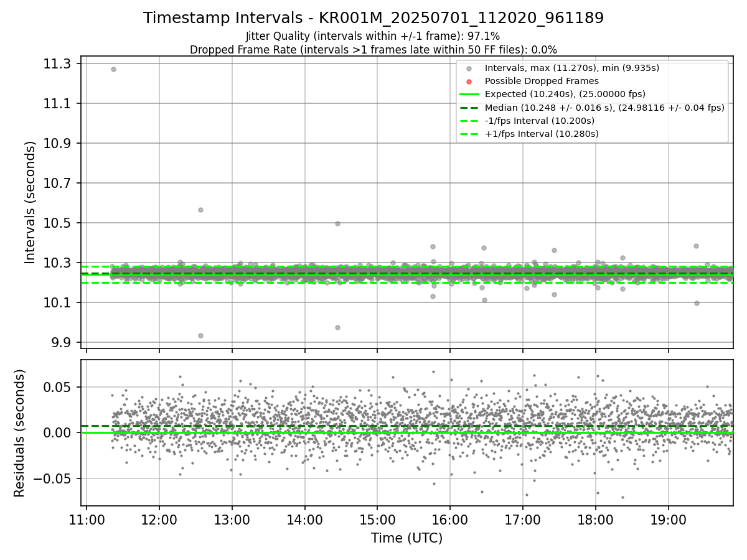Click the red dot marker in legend

(x=469, y=82)
